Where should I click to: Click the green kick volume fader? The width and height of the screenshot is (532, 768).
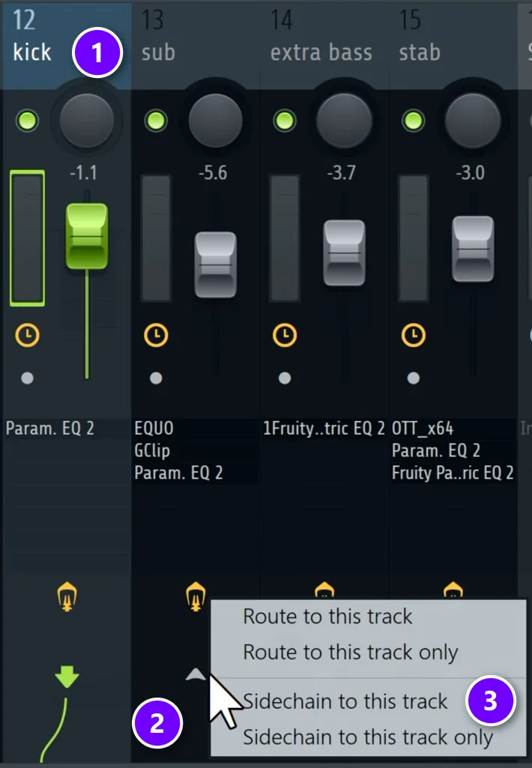coord(87,236)
